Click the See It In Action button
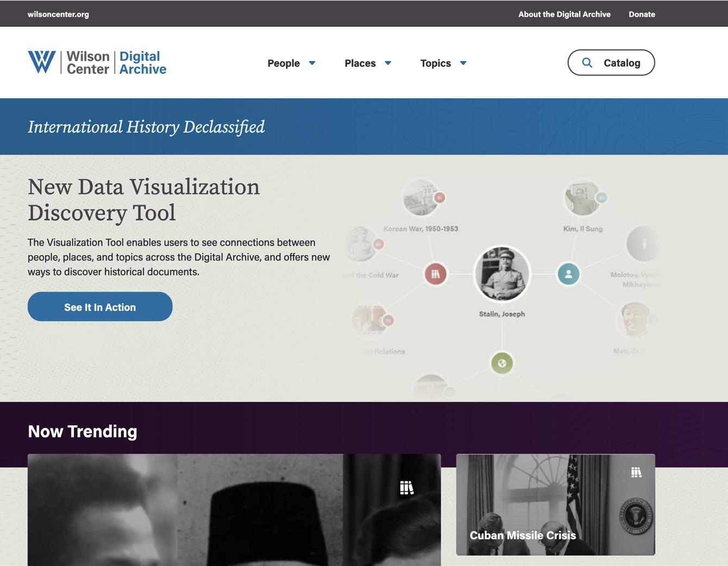The height and width of the screenshot is (566, 728). [100, 307]
